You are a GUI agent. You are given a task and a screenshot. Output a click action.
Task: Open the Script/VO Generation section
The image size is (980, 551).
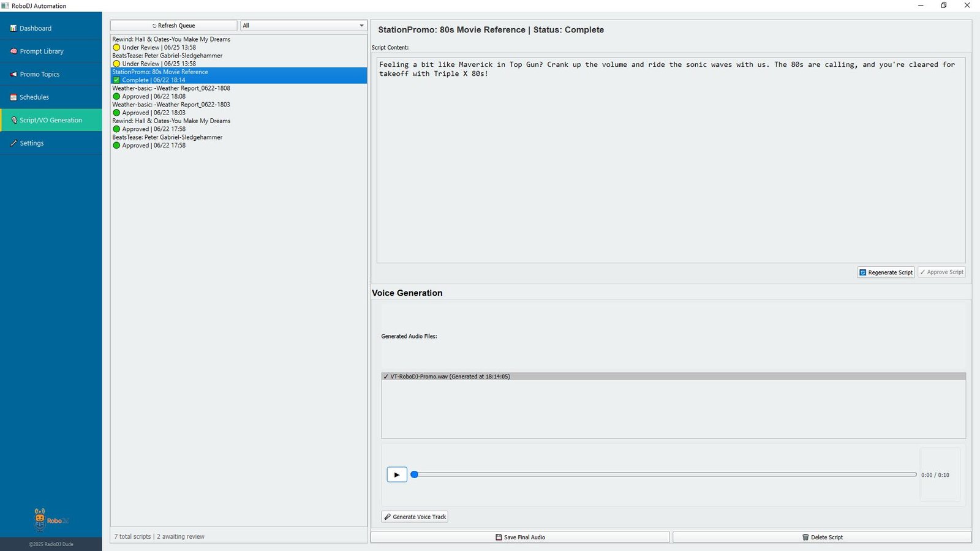tap(51, 120)
